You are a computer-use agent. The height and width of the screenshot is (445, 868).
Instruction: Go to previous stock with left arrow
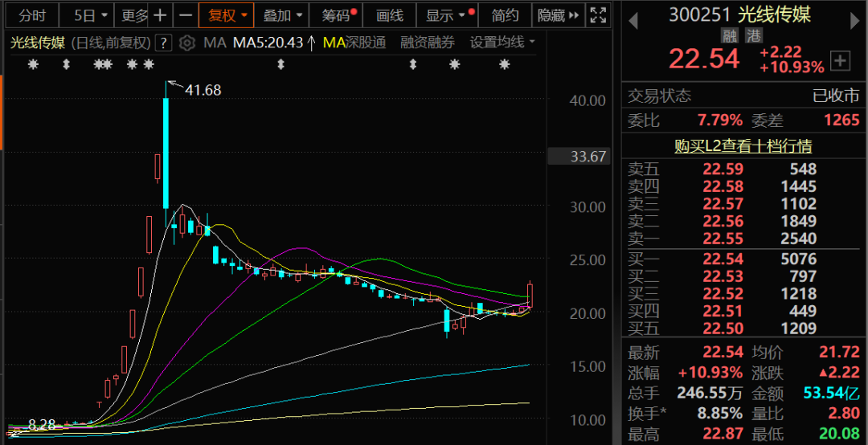pos(632,15)
